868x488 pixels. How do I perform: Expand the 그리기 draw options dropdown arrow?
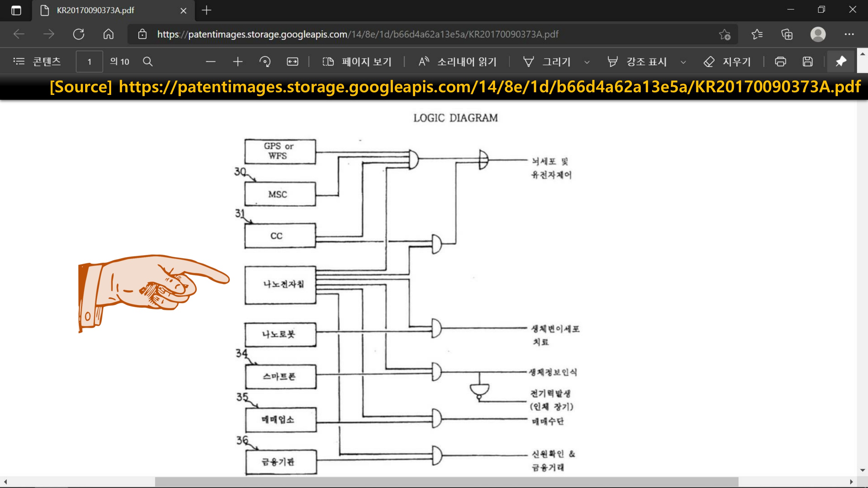click(x=587, y=62)
